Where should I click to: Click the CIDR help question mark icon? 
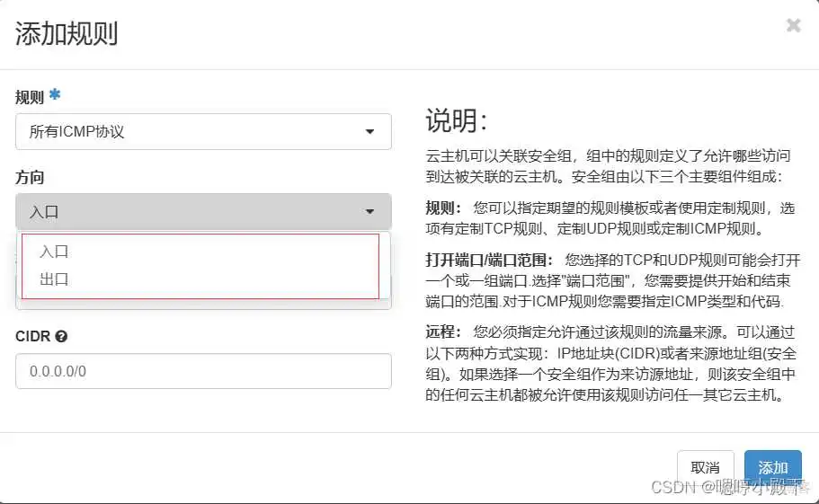[x=61, y=337]
